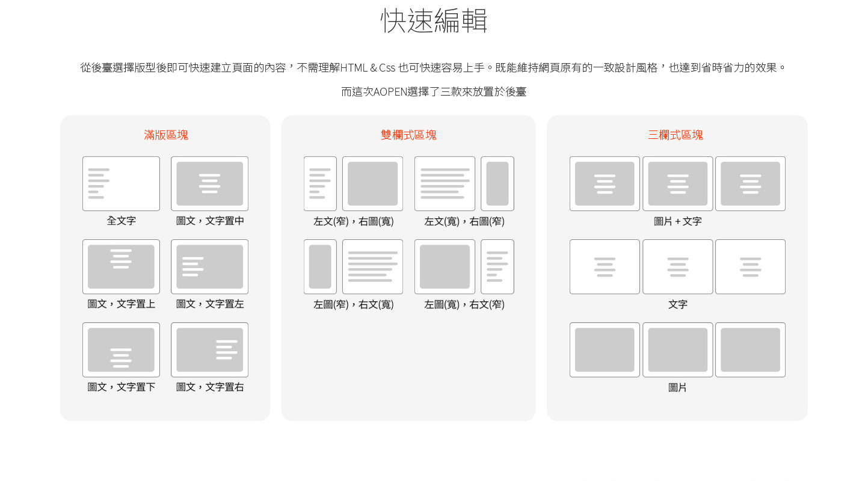The height and width of the screenshot is (481, 868).
Task: Click the middle image box under 圖片 row
Action: tap(677, 349)
